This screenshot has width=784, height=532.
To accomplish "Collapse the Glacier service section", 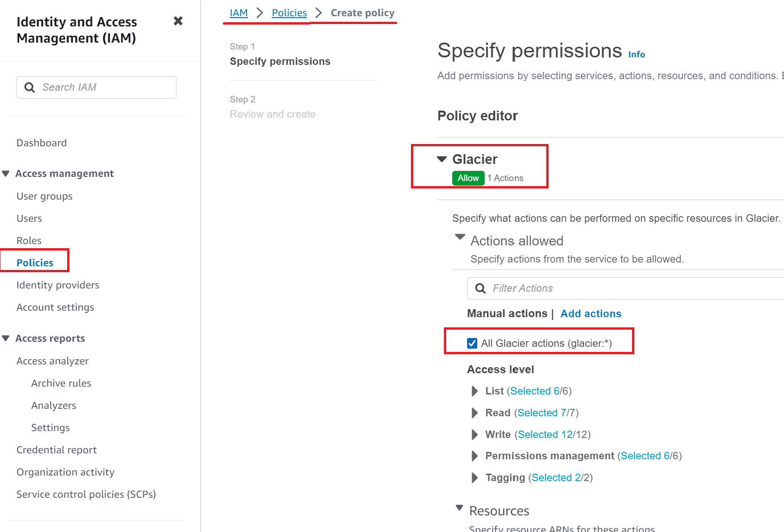I will [x=442, y=159].
